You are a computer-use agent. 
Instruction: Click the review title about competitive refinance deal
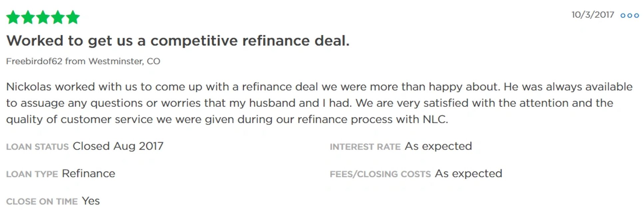tap(178, 41)
